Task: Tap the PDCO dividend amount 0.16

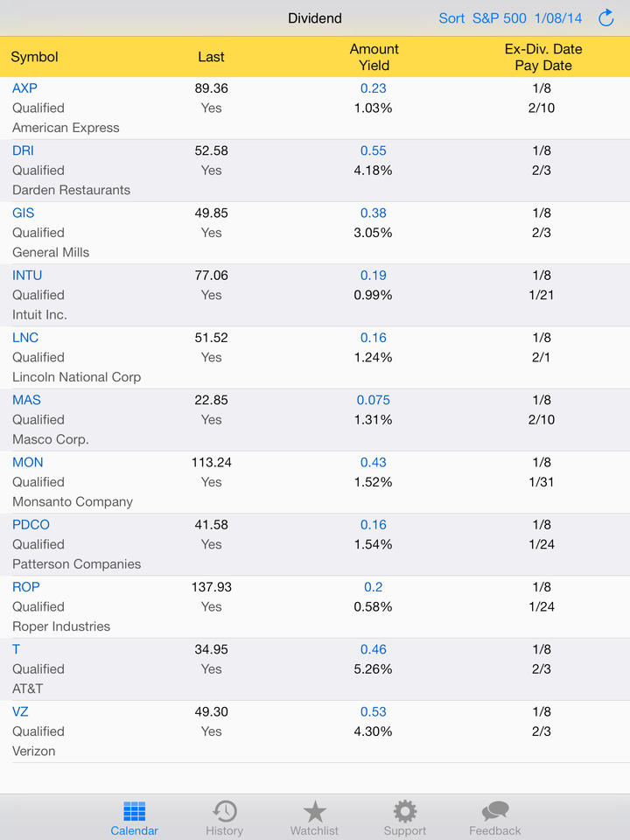Action: click(374, 525)
